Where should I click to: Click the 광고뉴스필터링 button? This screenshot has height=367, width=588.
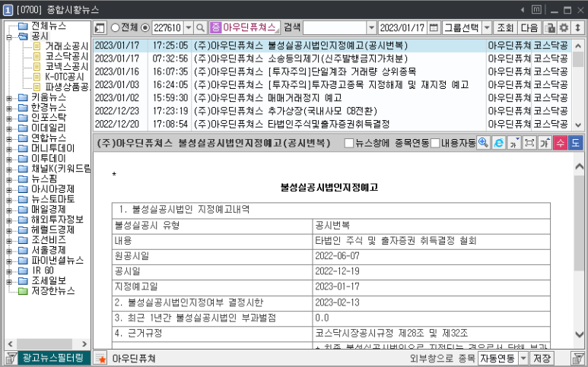[x=52, y=358]
